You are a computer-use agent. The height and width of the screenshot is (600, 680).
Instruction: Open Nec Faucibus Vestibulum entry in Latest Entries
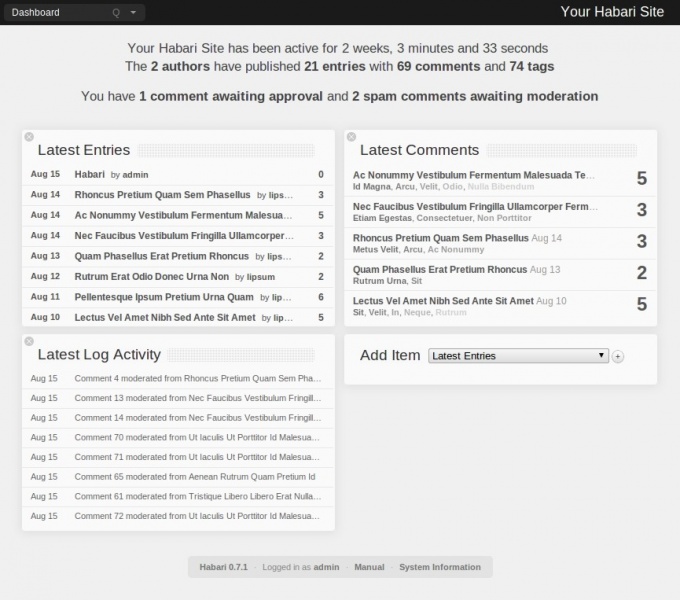coord(184,235)
